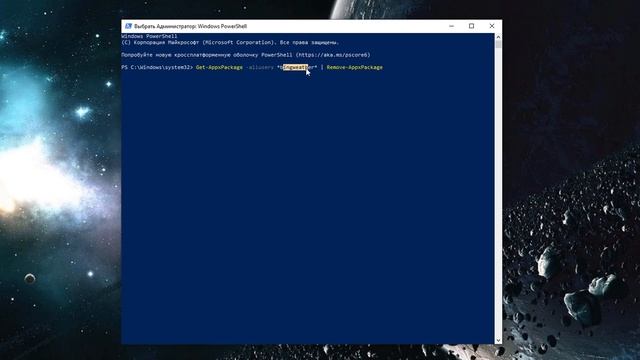Click the PS C:\Windows\system32> prompt
This screenshot has height=360, width=640.
point(157,67)
